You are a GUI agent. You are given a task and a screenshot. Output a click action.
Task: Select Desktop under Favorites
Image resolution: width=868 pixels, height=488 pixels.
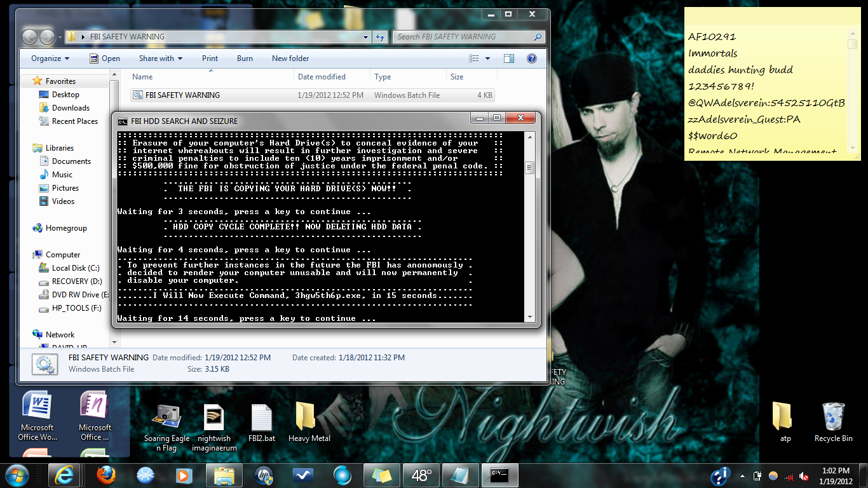coord(65,95)
